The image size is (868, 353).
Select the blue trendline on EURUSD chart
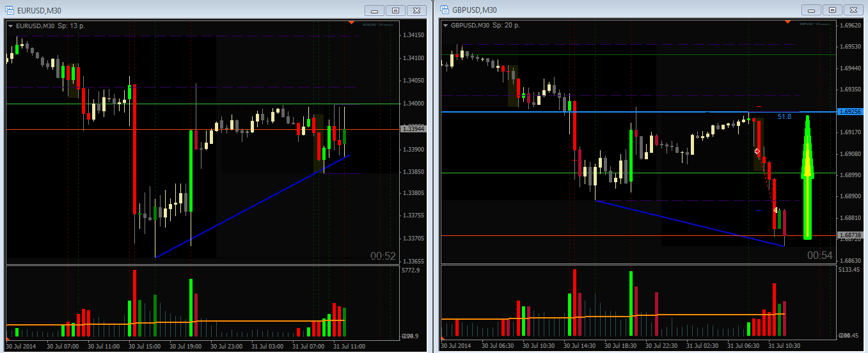(x=253, y=206)
